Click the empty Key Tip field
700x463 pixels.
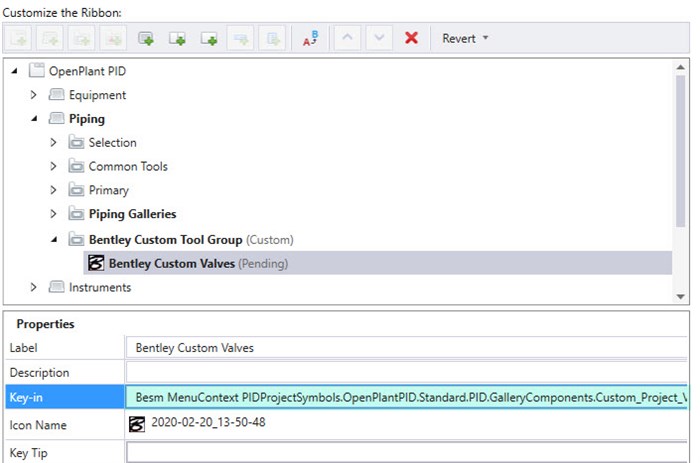coord(406,452)
